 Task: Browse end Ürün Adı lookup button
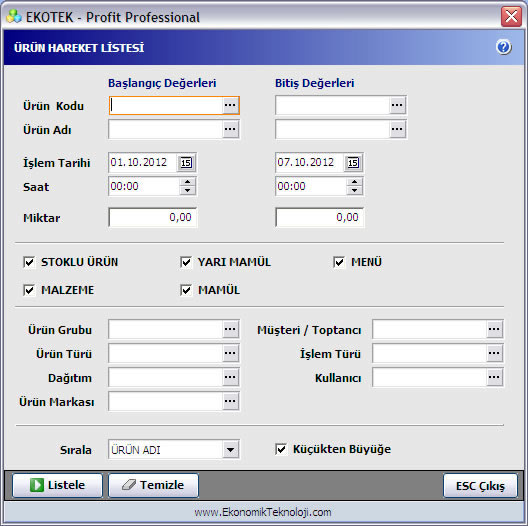[x=397, y=129]
